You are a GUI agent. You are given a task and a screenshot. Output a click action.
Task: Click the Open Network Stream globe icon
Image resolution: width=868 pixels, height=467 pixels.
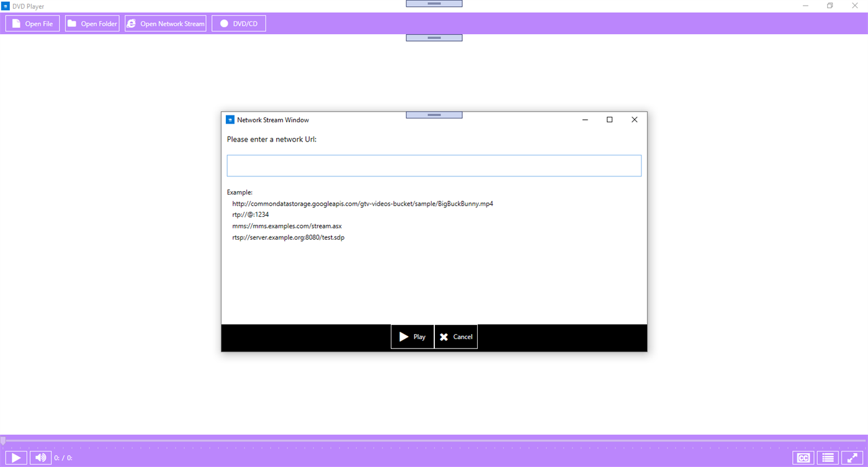[131, 23]
